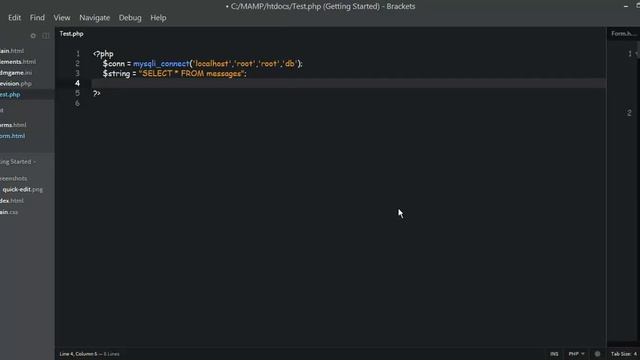The height and width of the screenshot is (360, 640).
Task: Click the <?php opening tag
Action: (x=103, y=54)
